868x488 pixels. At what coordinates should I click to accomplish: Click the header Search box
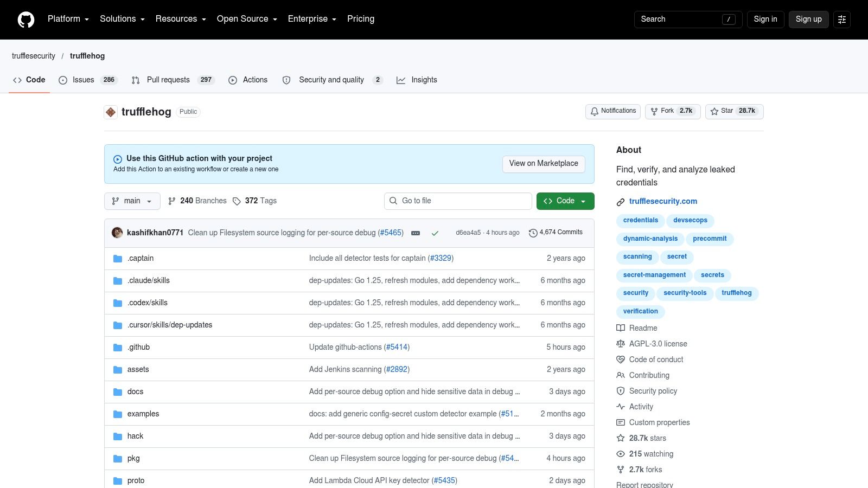pyautogui.click(x=688, y=19)
